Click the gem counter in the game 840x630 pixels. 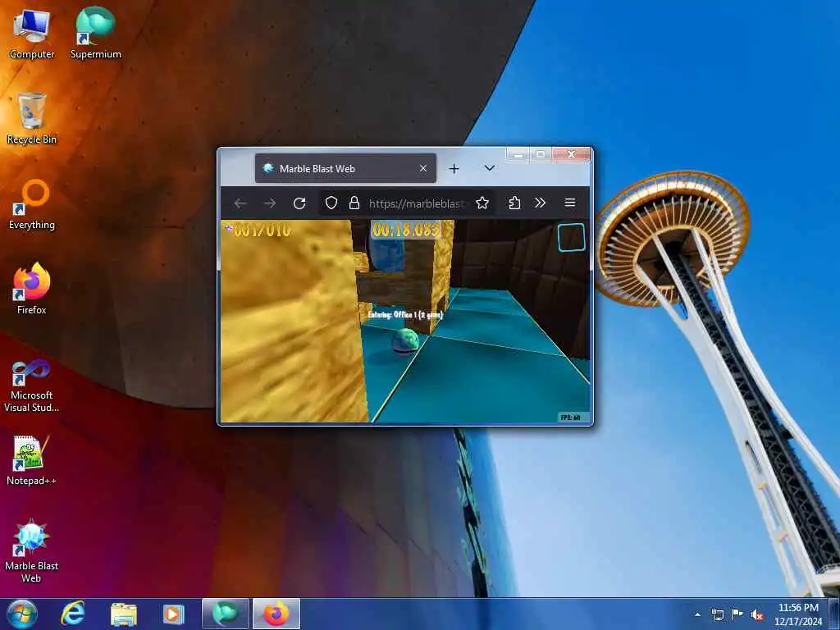coord(258,231)
